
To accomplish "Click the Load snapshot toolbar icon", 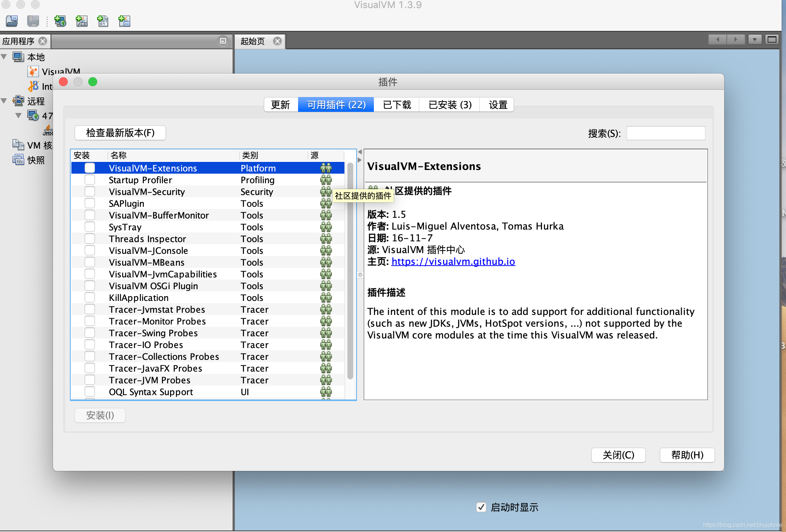I will (x=12, y=21).
